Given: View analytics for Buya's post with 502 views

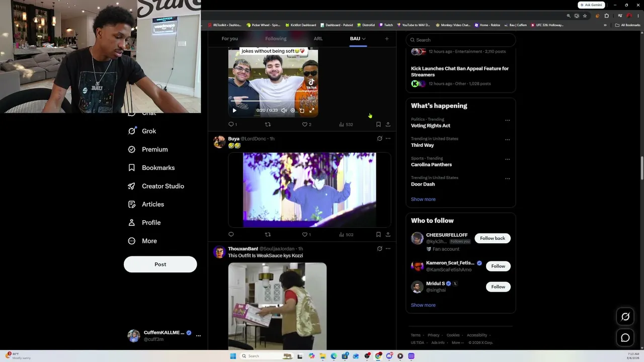Looking at the screenshot, I should (346, 234).
